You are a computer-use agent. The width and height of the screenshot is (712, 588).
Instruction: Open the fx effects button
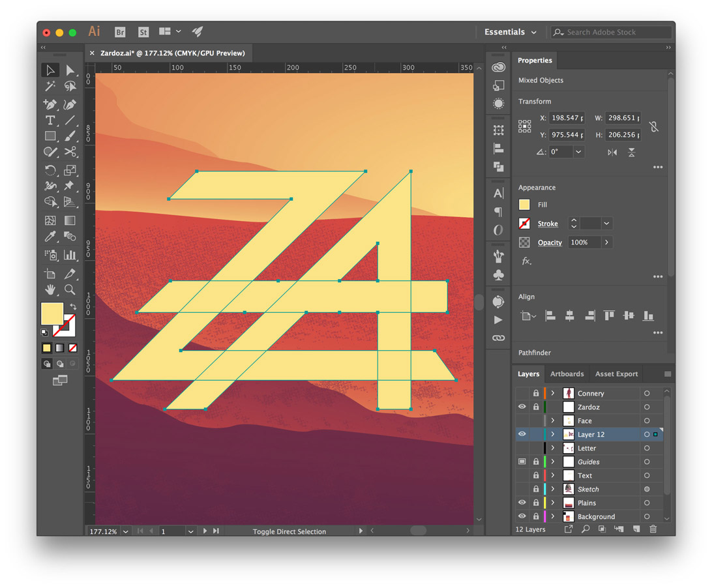tap(526, 261)
